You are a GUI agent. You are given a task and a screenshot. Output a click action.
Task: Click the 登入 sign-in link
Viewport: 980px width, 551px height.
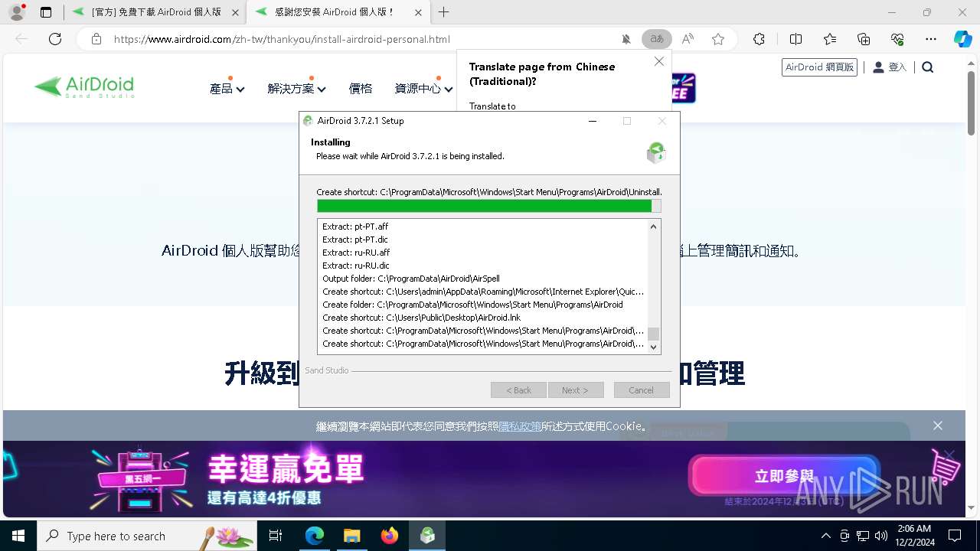click(890, 67)
